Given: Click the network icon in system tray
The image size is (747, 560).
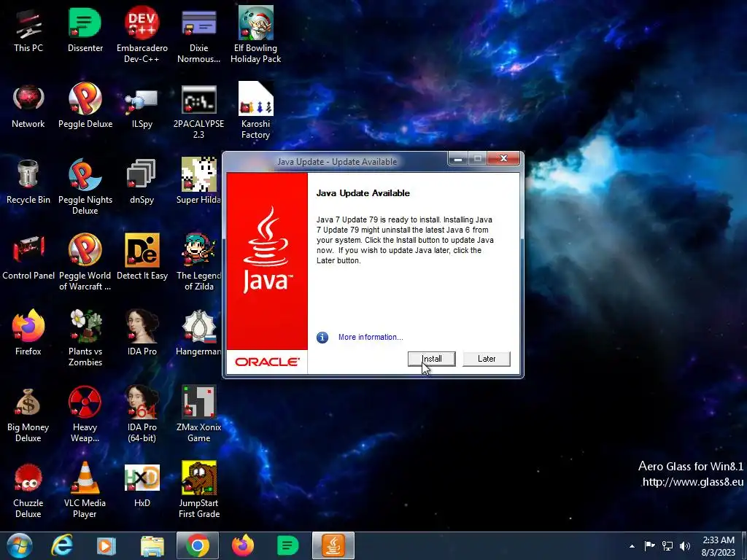Looking at the screenshot, I should [x=667, y=545].
